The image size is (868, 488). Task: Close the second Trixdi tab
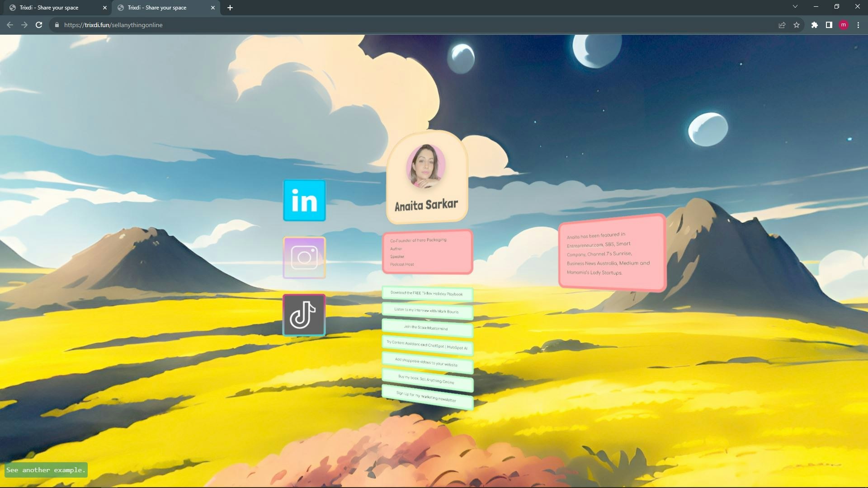pyautogui.click(x=213, y=8)
